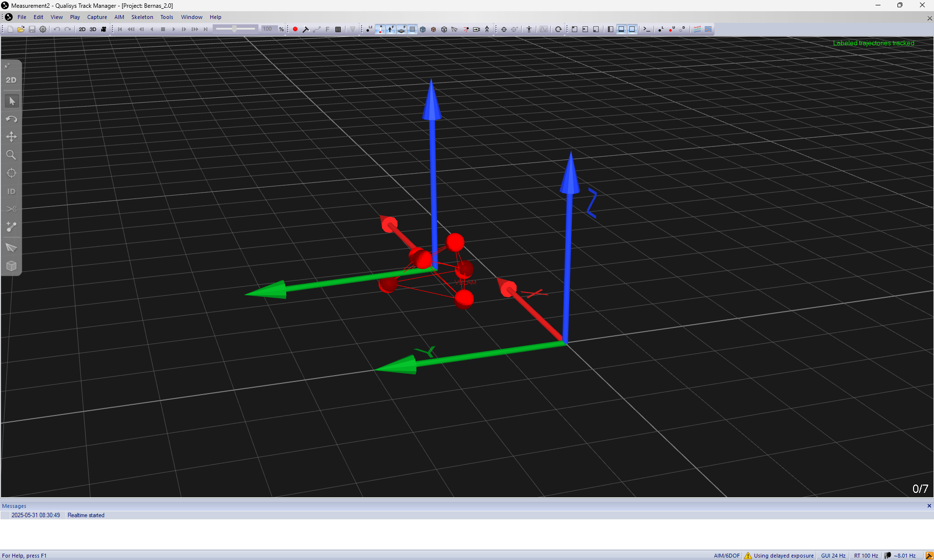Toggle video camera overlay icon
The image size is (934, 560).
click(x=476, y=29)
